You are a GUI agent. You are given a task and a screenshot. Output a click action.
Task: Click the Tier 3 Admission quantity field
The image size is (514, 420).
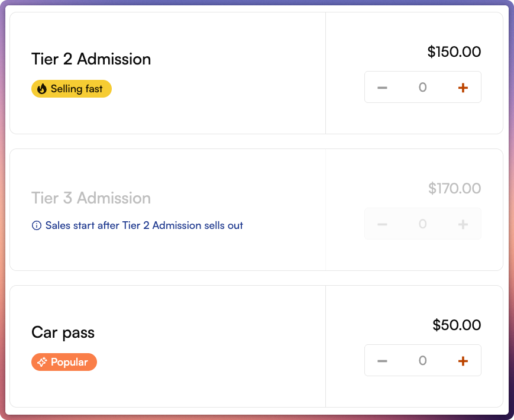(422, 224)
